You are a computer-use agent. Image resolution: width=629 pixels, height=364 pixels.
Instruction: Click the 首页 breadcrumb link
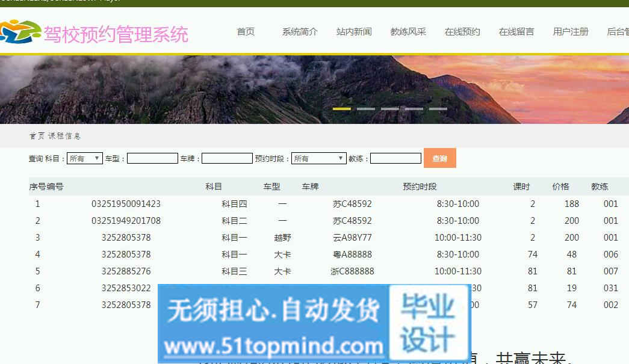click(x=37, y=136)
